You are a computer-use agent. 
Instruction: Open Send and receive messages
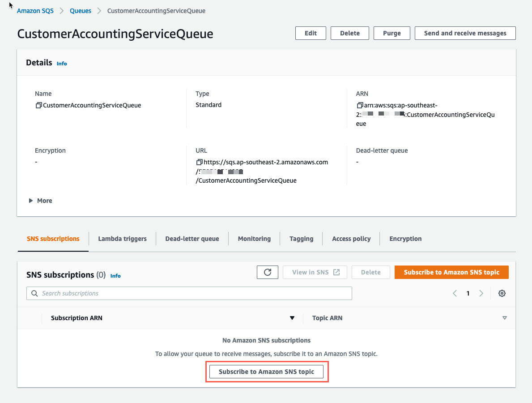point(465,33)
